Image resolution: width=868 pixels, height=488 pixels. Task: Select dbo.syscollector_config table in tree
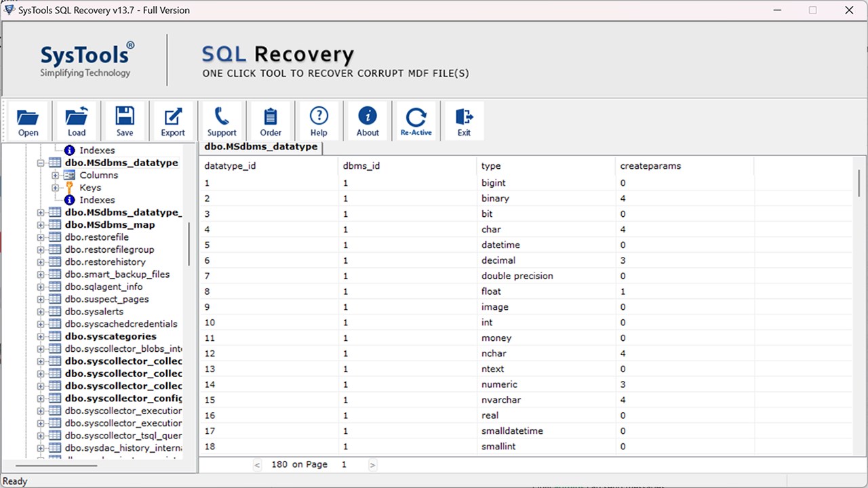(x=123, y=399)
